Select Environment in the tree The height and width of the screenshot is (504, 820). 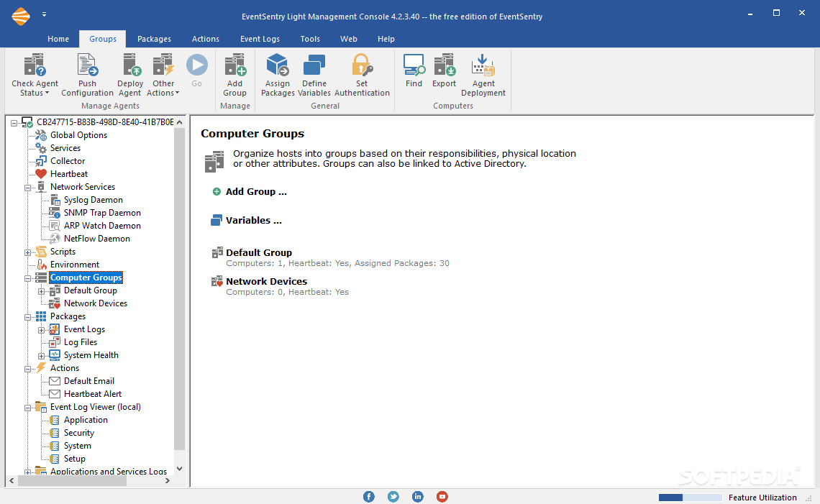click(x=75, y=265)
